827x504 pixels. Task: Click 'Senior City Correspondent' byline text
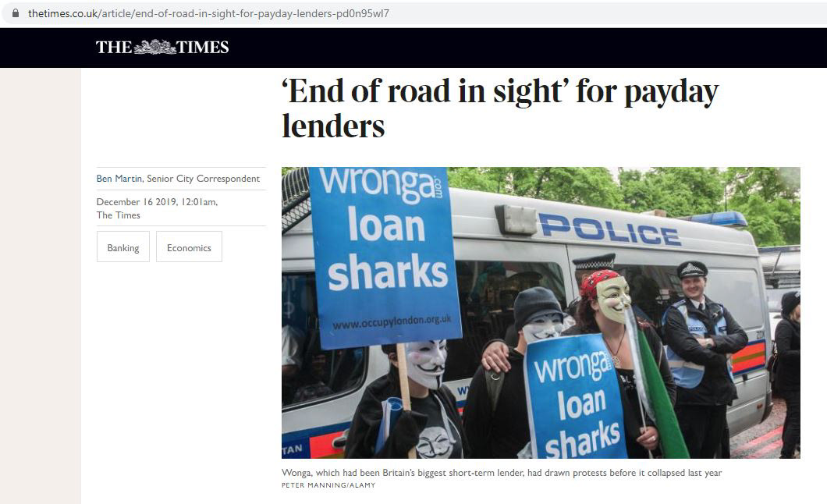(x=203, y=179)
